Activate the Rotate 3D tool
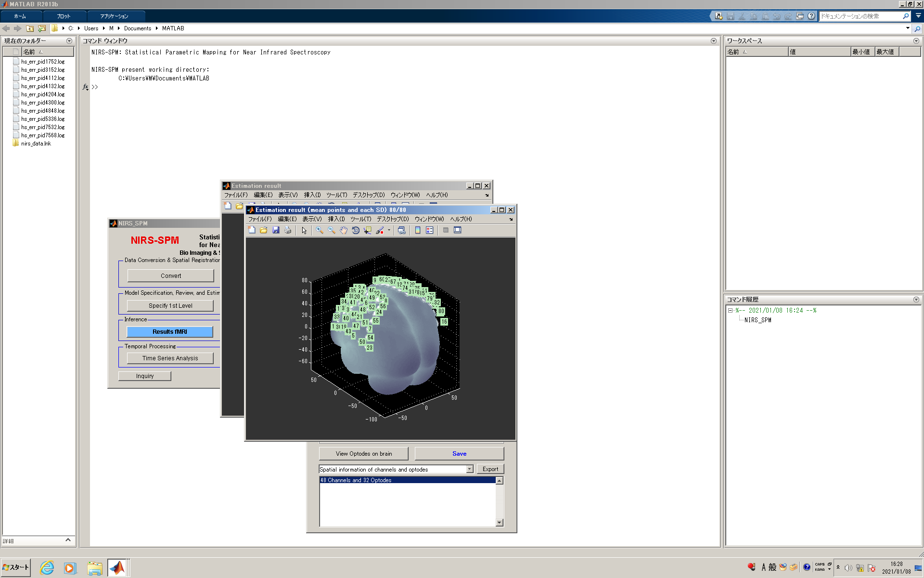Viewport: 924px width, 578px height. 356,230
